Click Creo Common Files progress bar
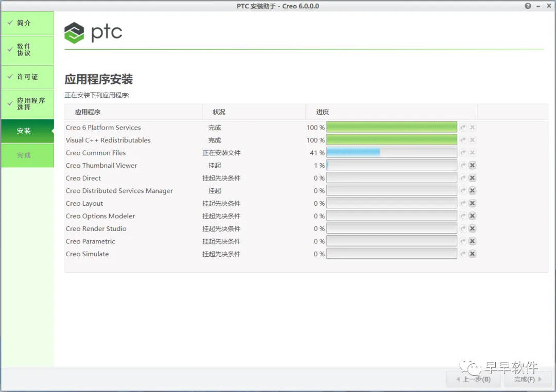This screenshot has height=392, width=556. (x=391, y=153)
